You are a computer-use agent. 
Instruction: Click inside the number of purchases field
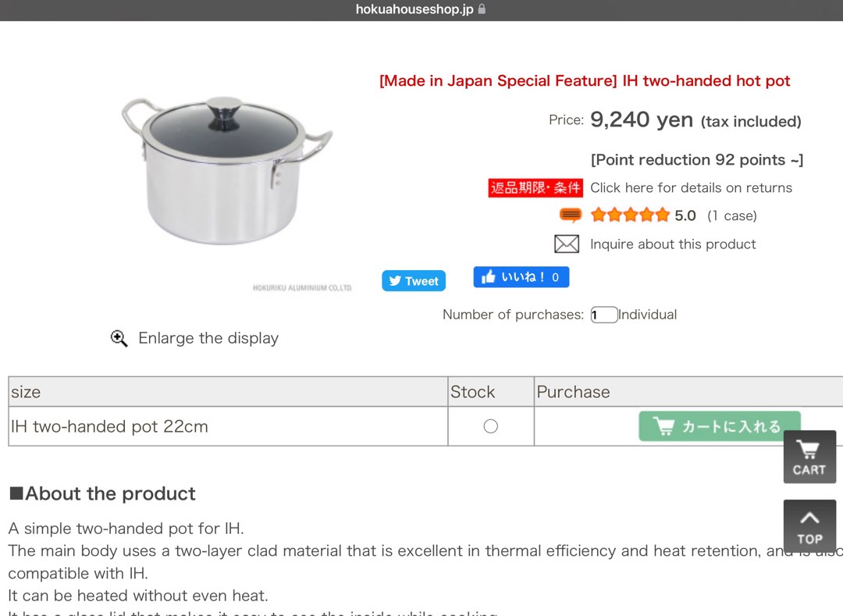click(x=603, y=314)
